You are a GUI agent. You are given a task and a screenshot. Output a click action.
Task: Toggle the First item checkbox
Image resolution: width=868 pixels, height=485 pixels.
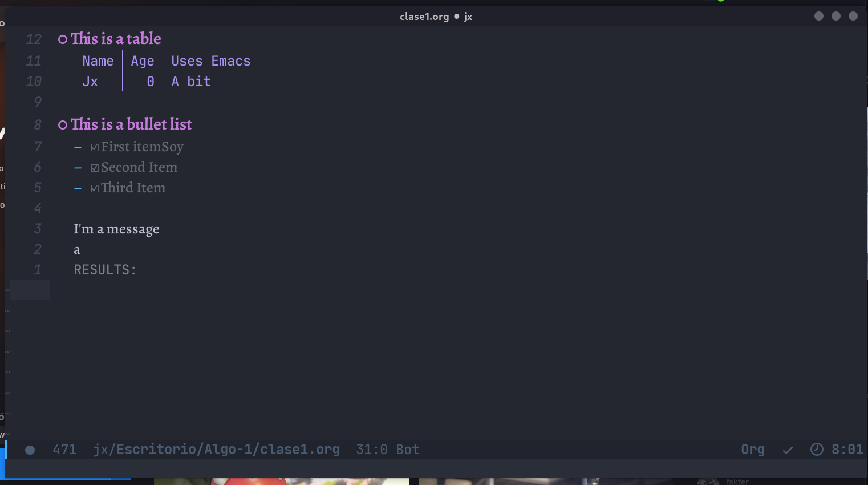pos(95,147)
